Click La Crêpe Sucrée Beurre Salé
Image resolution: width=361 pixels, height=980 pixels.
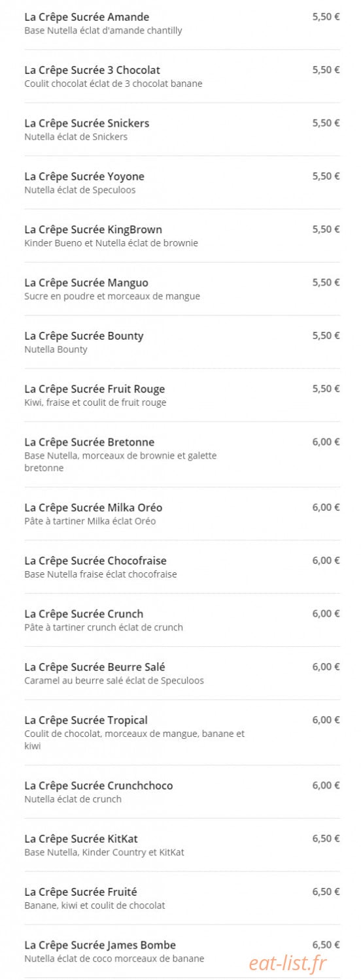coord(94,667)
